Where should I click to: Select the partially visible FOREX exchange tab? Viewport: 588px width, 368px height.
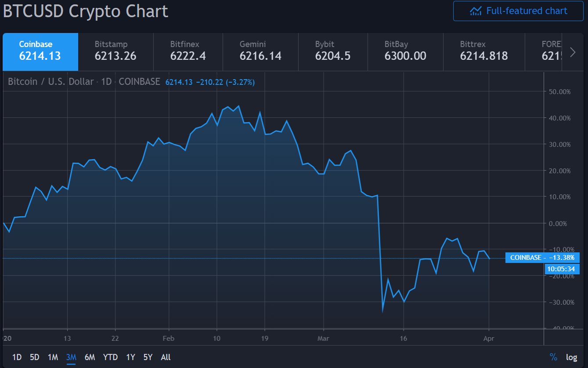tap(543, 52)
